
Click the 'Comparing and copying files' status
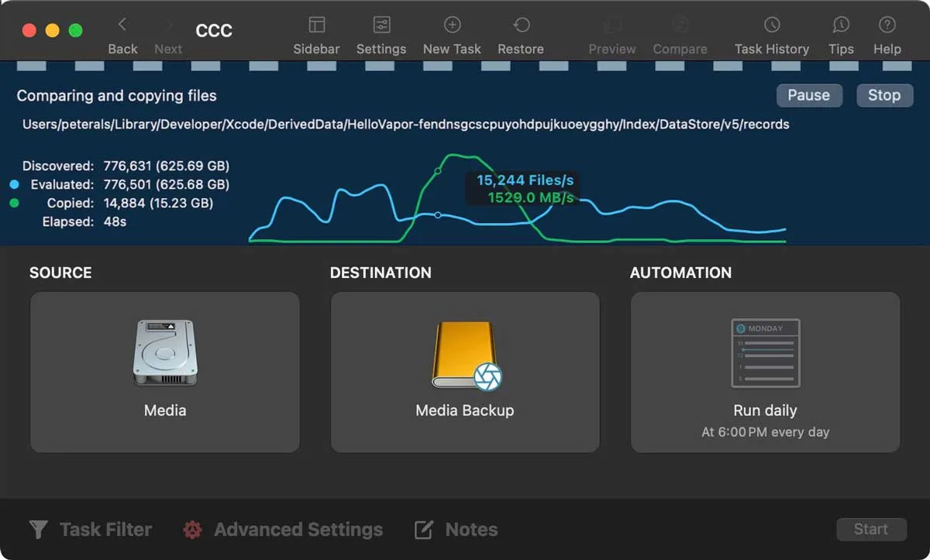coord(117,96)
